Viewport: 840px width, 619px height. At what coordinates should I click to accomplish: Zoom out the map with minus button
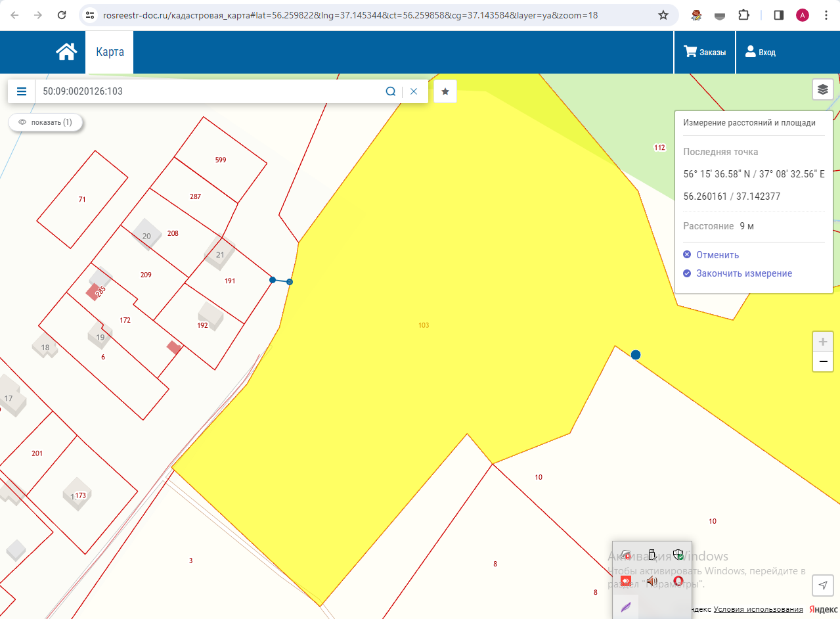pyautogui.click(x=823, y=361)
